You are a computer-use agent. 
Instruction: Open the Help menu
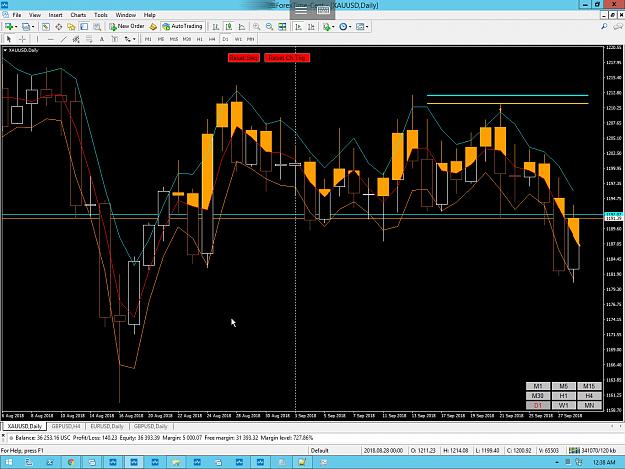click(x=149, y=15)
